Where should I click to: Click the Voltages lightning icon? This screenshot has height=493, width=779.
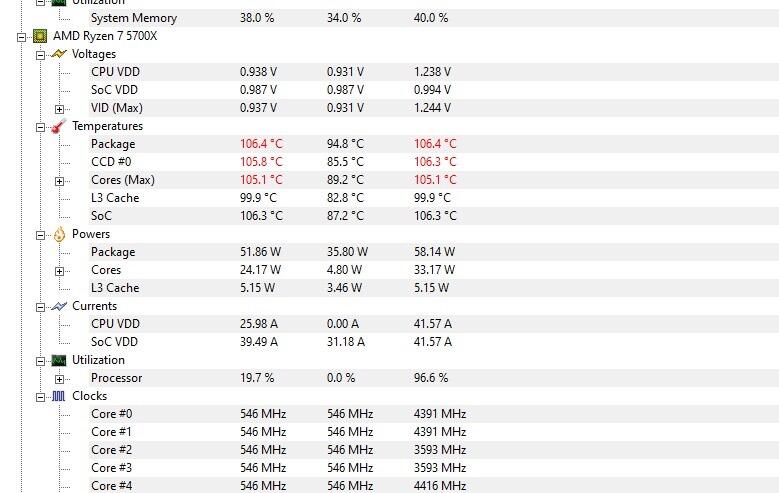coord(59,54)
